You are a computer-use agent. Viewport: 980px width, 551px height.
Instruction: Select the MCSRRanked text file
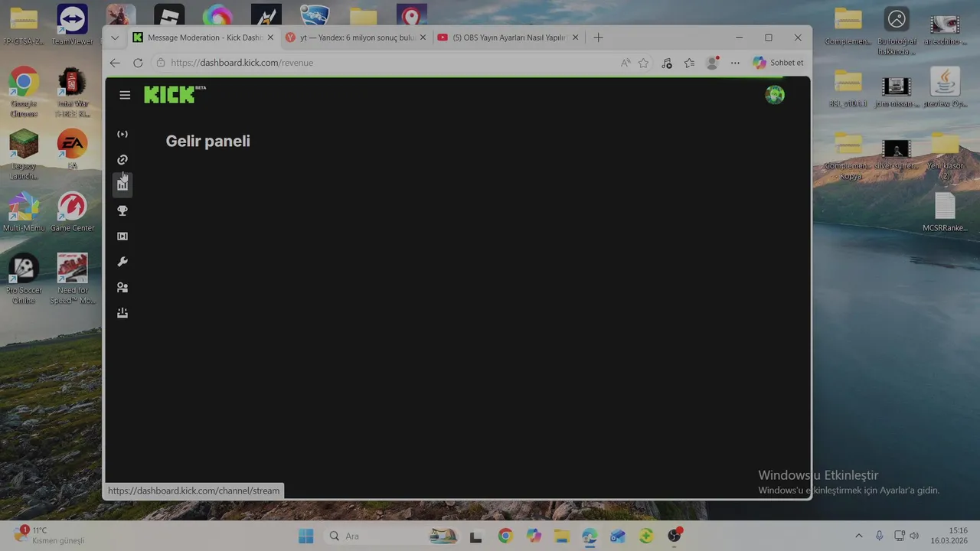[945, 212]
